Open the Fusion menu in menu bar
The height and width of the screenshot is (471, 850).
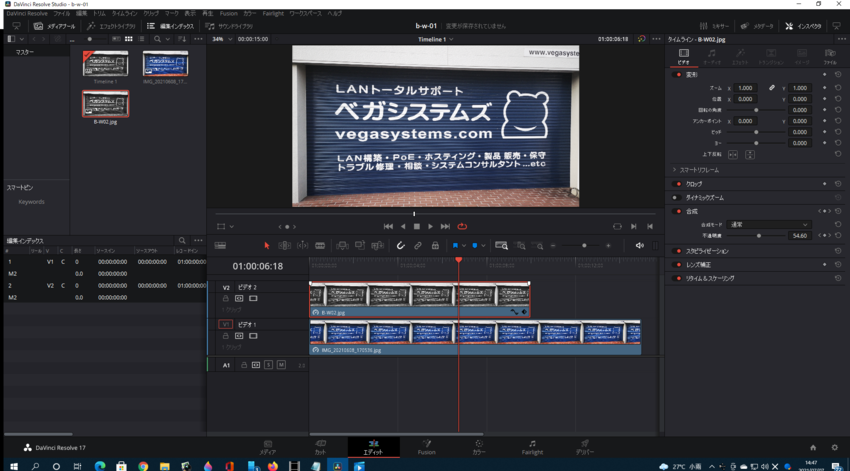point(228,13)
